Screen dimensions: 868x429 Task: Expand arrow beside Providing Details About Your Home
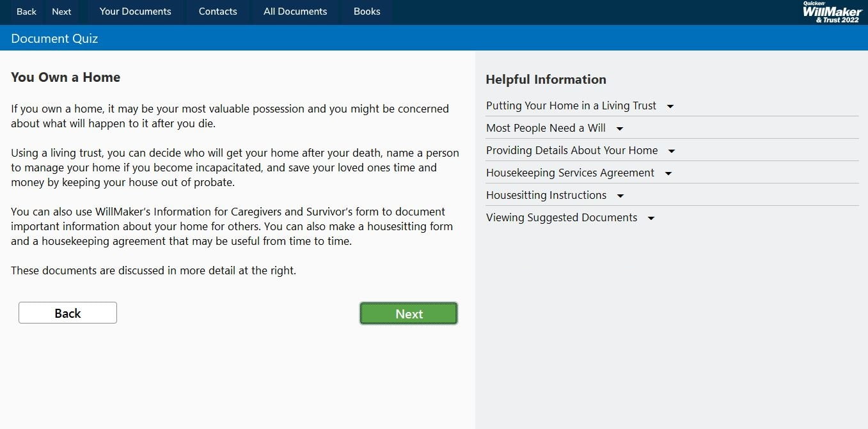click(672, 152)
